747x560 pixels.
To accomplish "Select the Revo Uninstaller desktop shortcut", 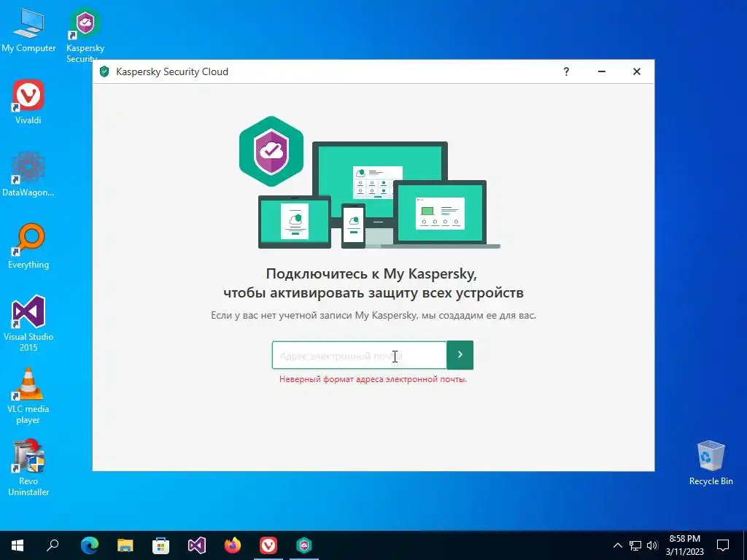I will pyautogui.click(x=28, y=468).
